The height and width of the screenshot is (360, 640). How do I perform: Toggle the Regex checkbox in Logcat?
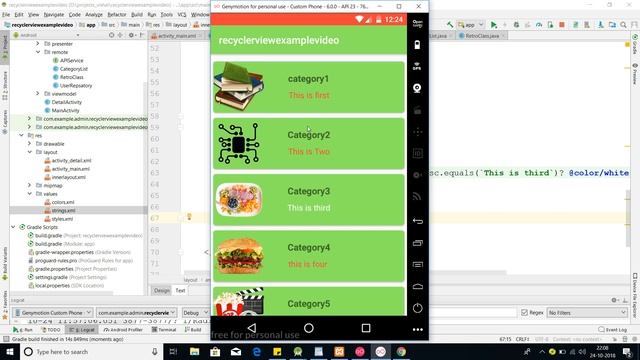point(524,313)
